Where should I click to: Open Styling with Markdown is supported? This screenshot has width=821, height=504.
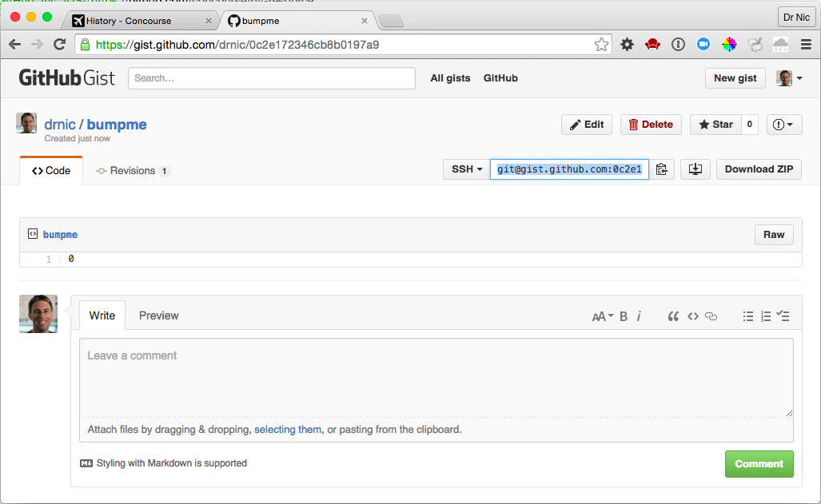coord(163,463)
